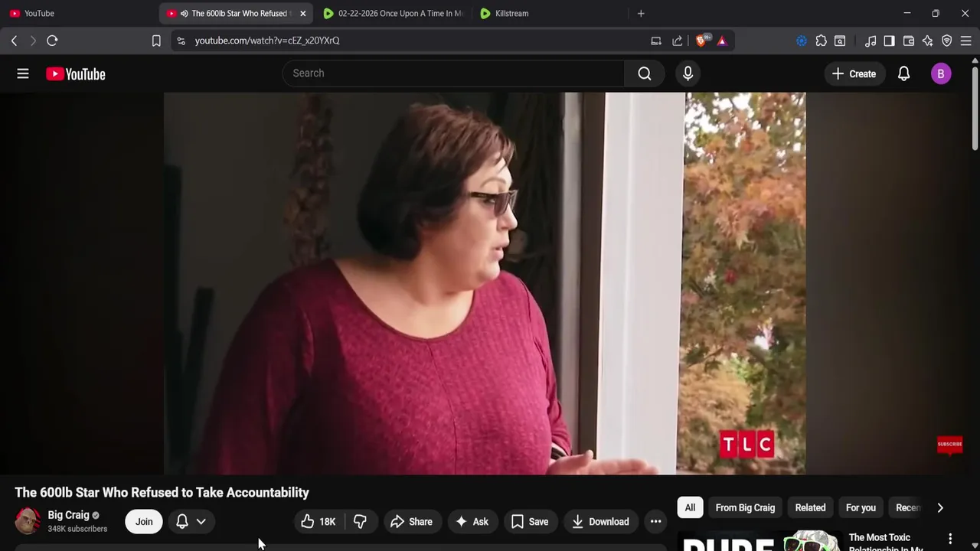Open the media control music note icon
The image size is (980, 551).
click(871, 41)
